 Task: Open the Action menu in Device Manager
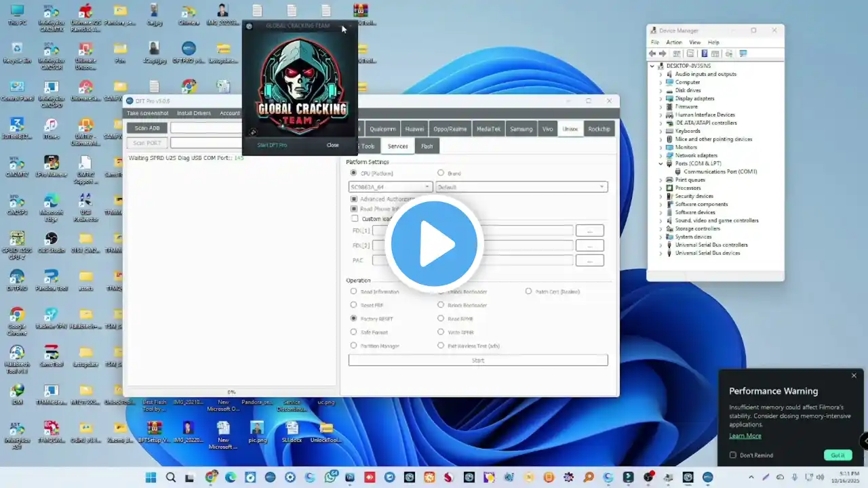(673, 42)
